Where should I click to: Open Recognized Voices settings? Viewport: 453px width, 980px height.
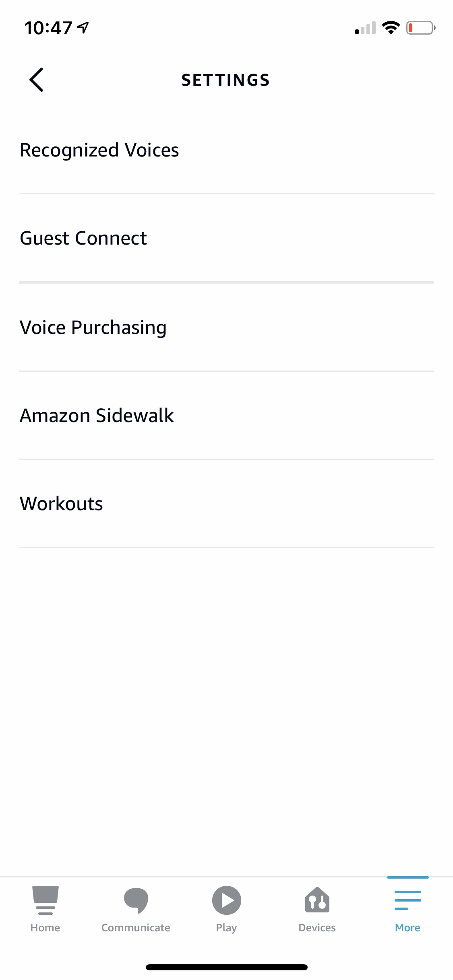click(99, 150)
